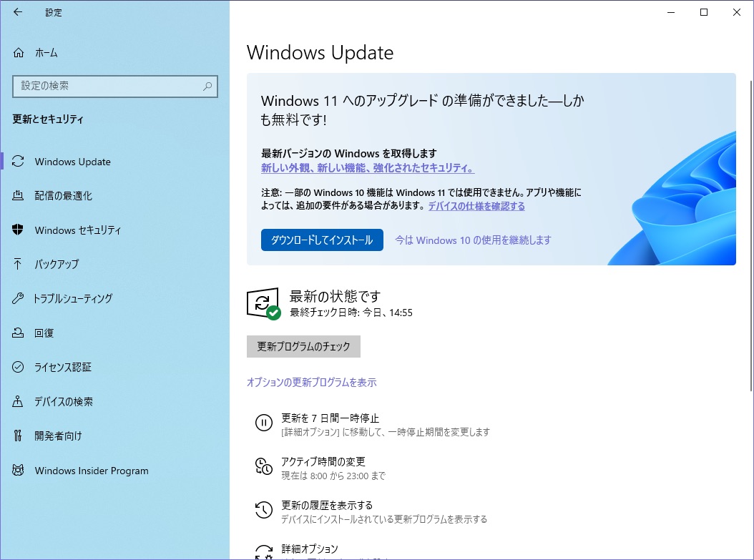This screenshot has height=560, width=754.
Task: Click the Windows Update page heading
Action: (320, 52)
